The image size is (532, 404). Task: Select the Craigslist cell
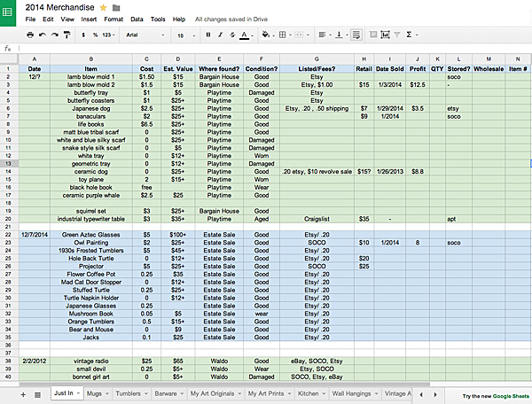317,219
